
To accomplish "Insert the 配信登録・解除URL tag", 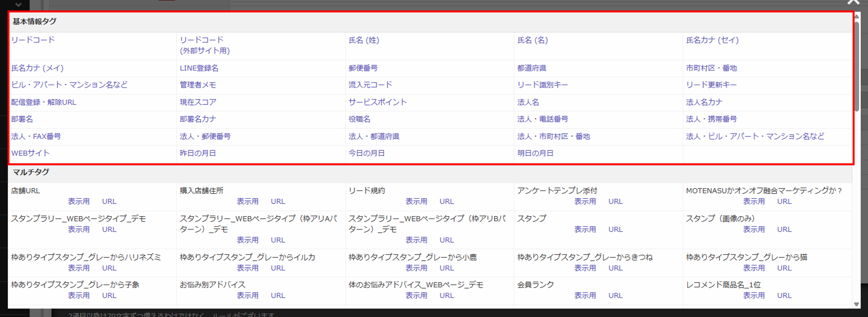I will 43,102.
